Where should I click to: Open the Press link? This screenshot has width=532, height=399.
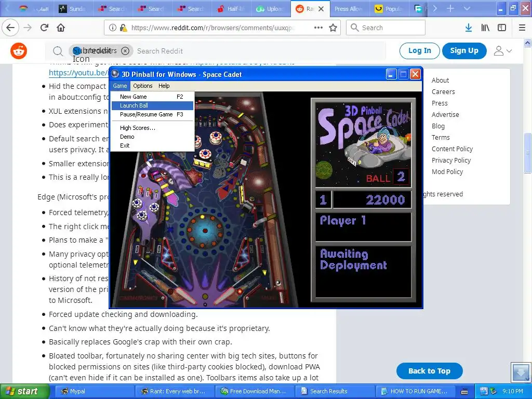click(x=440, y=103)
